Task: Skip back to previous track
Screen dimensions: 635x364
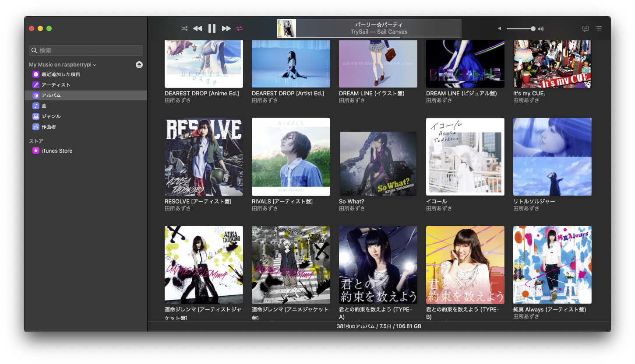Action: click(198, 28)
